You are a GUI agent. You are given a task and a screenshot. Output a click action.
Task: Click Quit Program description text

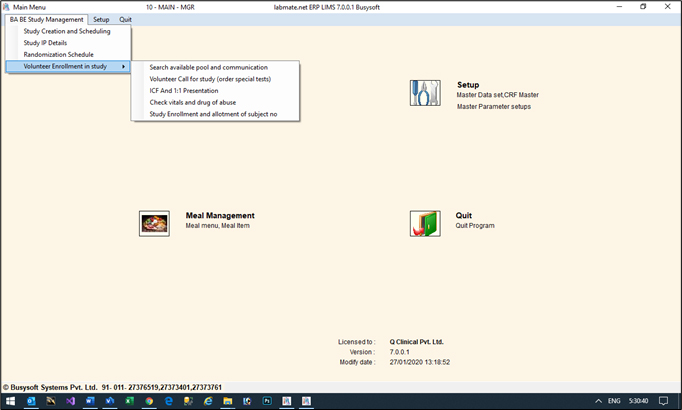(475, 226)
